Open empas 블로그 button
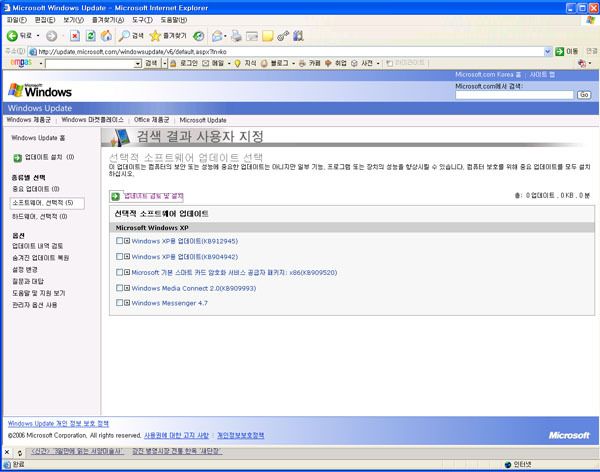The image size is (600, 472). click(x=274, y=63)
